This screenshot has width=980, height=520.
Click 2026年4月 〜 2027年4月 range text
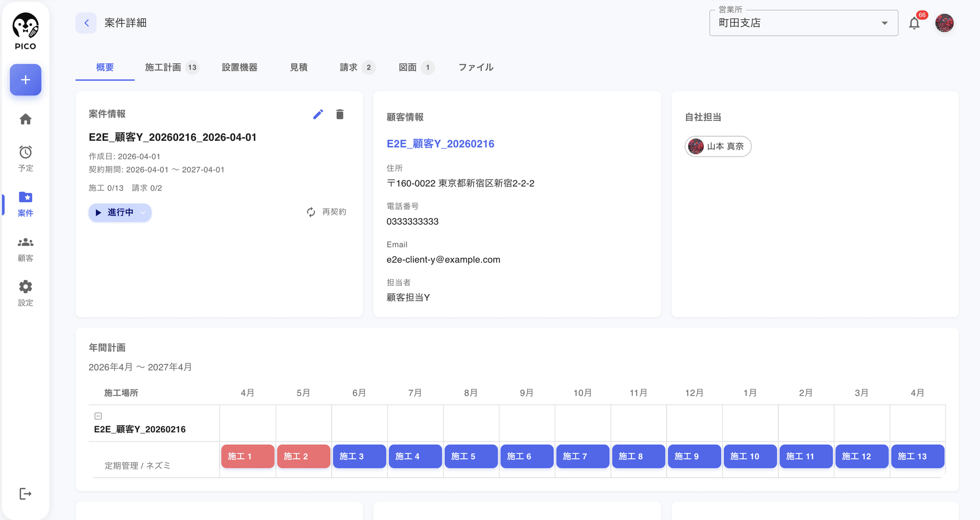coord(140,367)
